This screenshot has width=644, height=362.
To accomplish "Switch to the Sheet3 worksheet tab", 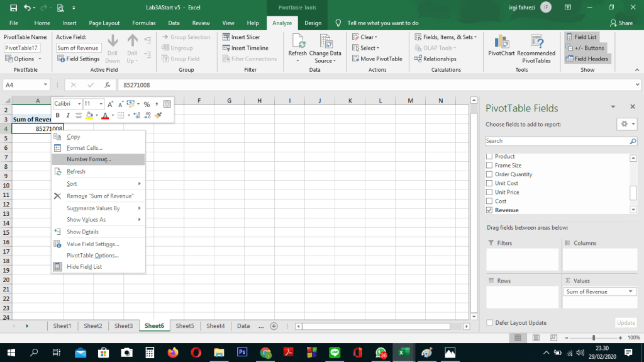I will coord(123,326).
